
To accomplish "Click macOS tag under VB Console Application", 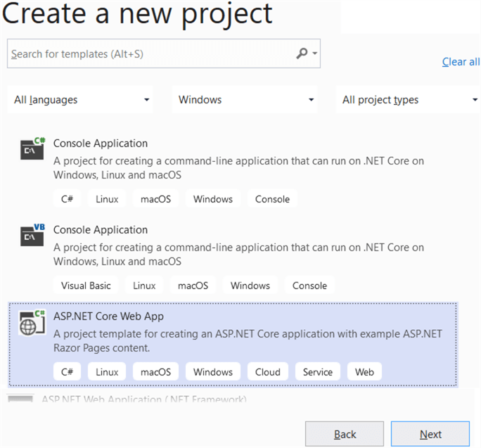I will point(193,286).
